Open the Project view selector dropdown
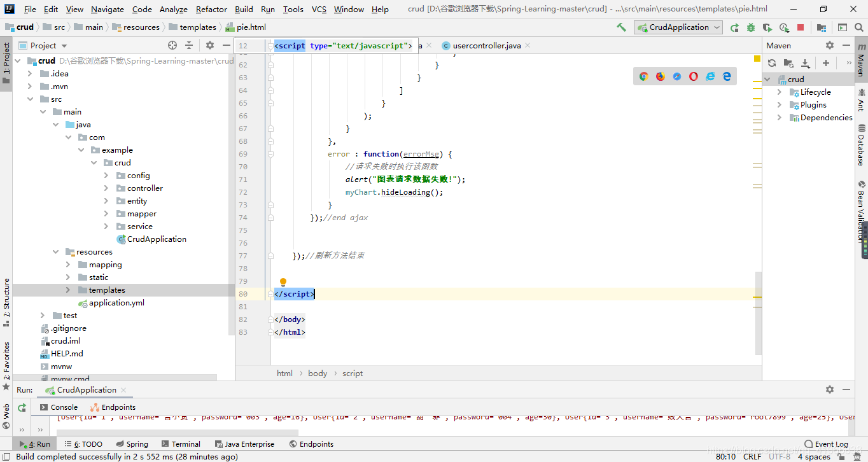Image resolution: width=868 pixels, height=462 pixels. click(x=43, y=45)
